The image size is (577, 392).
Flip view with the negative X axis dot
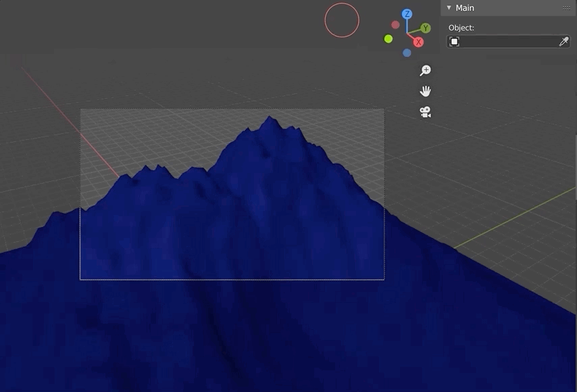394,26
